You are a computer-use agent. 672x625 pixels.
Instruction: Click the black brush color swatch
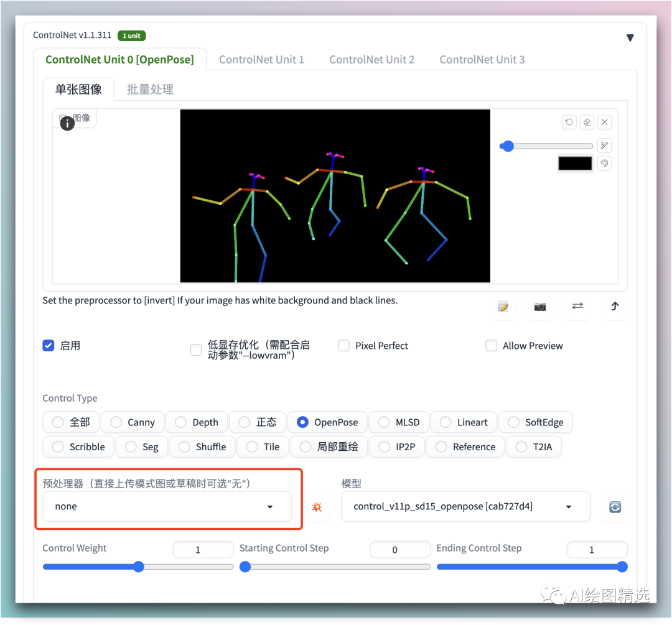click(x=575, y=163)
